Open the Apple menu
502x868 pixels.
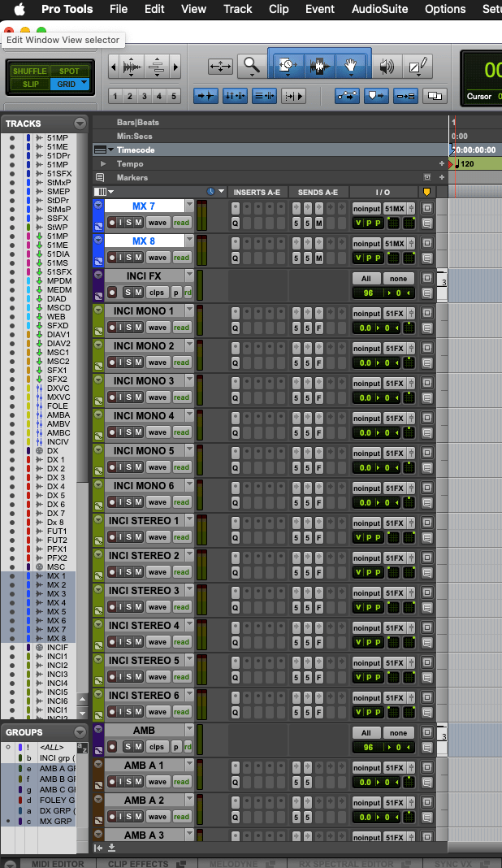[19, 9]
